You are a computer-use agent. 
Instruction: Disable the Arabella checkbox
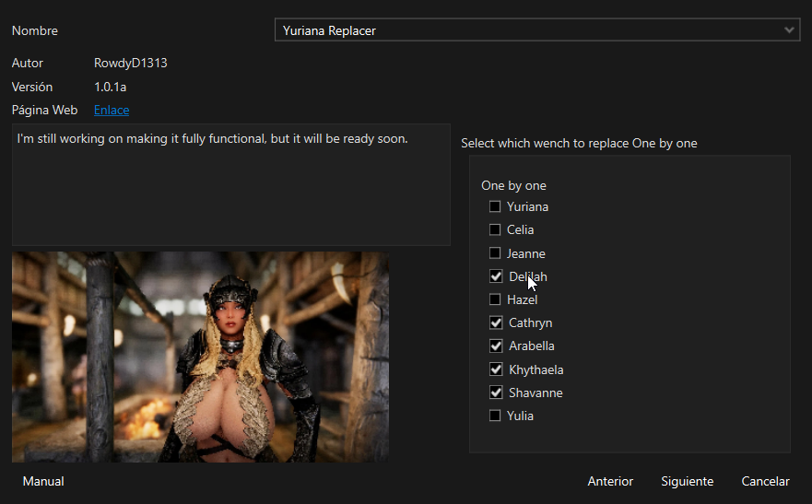[496, 346]
